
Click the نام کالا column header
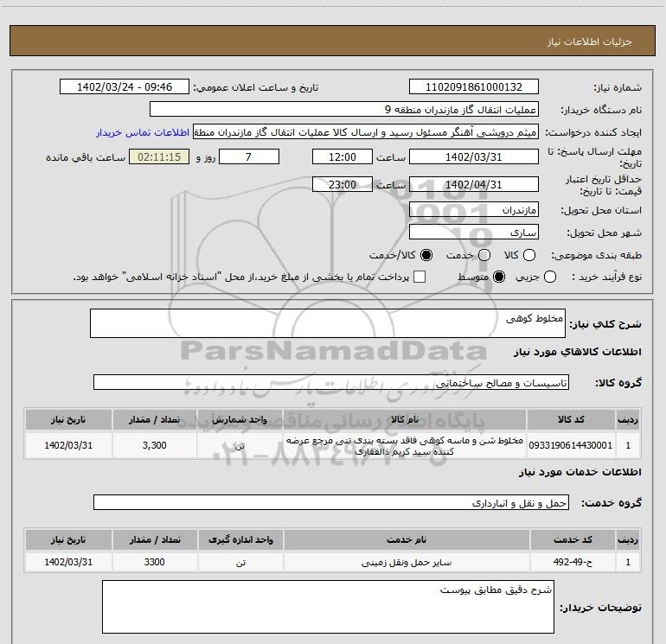click(x=405, y=419)
